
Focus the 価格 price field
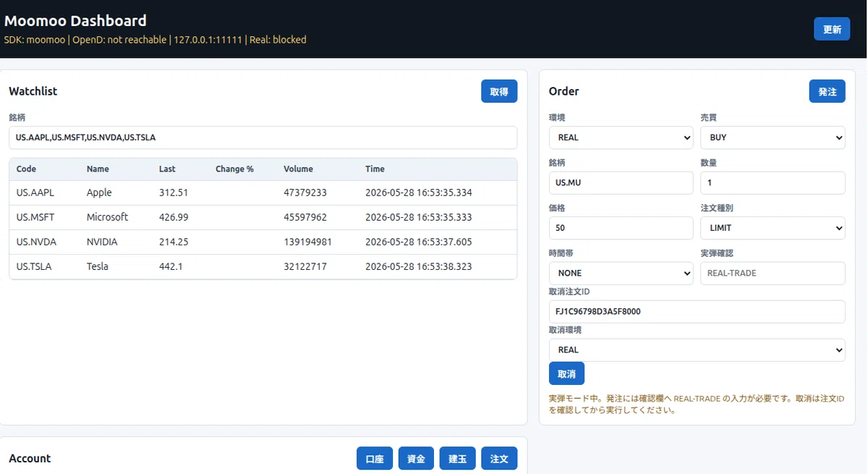coord(621,228)
